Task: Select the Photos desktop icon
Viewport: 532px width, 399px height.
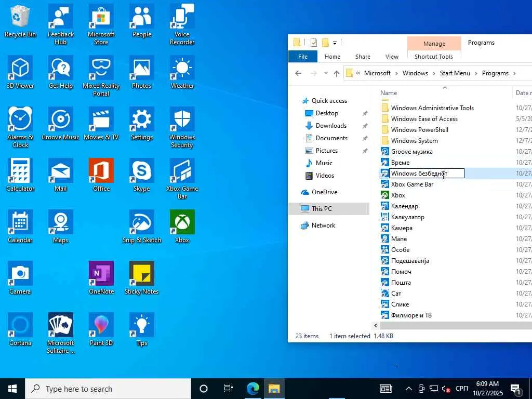Action: coord(142,73)
